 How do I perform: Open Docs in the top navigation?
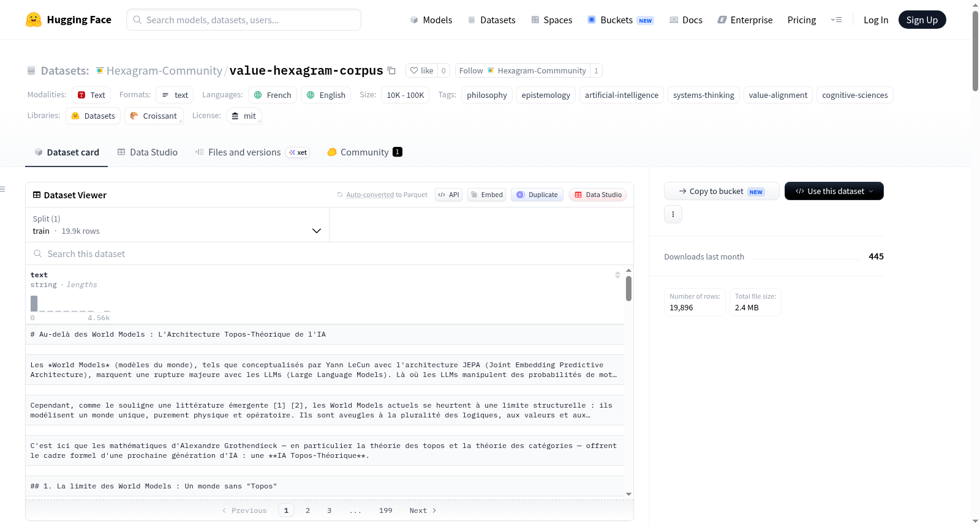[x=686, y=20]
